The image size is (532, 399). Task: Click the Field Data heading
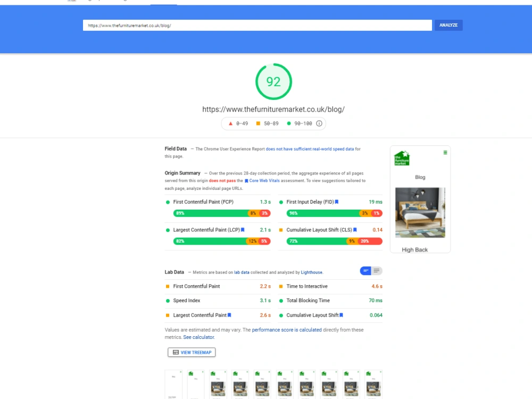tap(176, 148)
